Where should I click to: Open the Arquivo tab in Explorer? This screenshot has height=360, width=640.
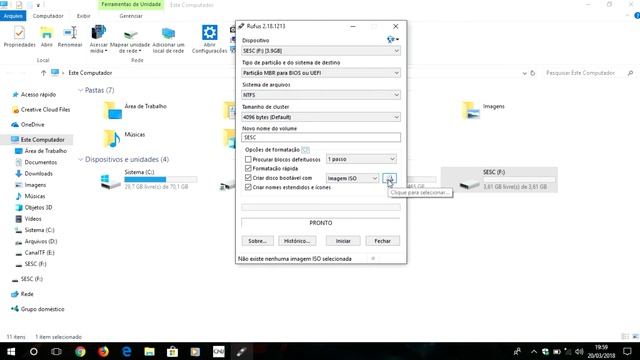pyautogui.click(x=13, y=16)
